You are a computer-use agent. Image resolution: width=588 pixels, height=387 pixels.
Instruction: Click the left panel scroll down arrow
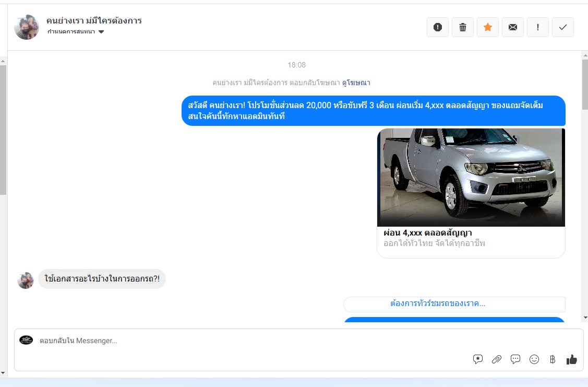pos(3,372)
